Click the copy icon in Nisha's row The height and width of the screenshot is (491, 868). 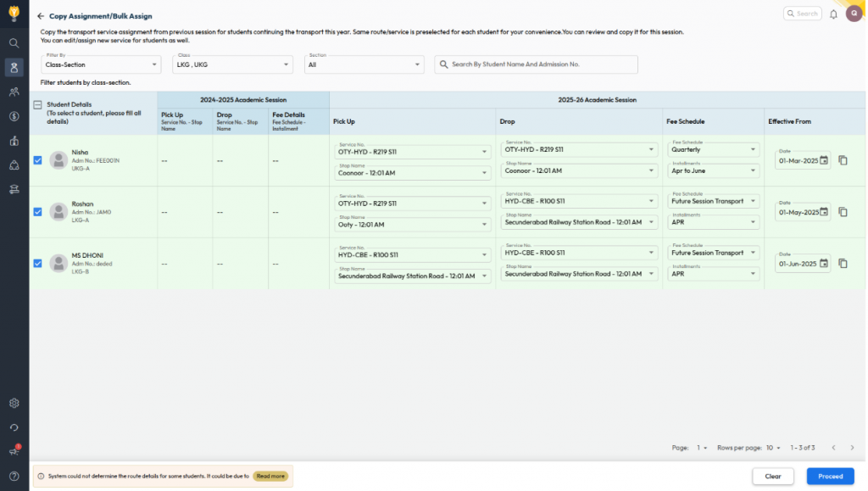pyautogui.click(x=843, y=160)
